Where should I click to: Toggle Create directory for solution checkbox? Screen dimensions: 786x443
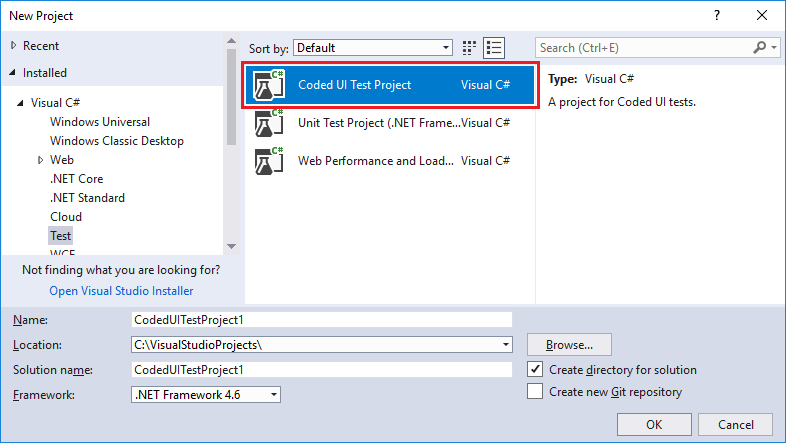[x=535, y=370]
